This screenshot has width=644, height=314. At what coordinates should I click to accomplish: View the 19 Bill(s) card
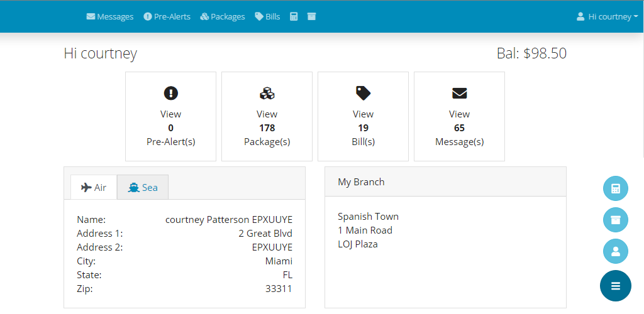363,116
